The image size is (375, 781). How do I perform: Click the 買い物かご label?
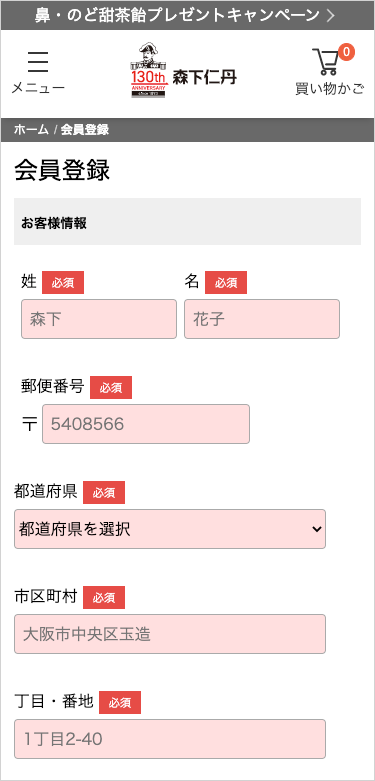330,89
